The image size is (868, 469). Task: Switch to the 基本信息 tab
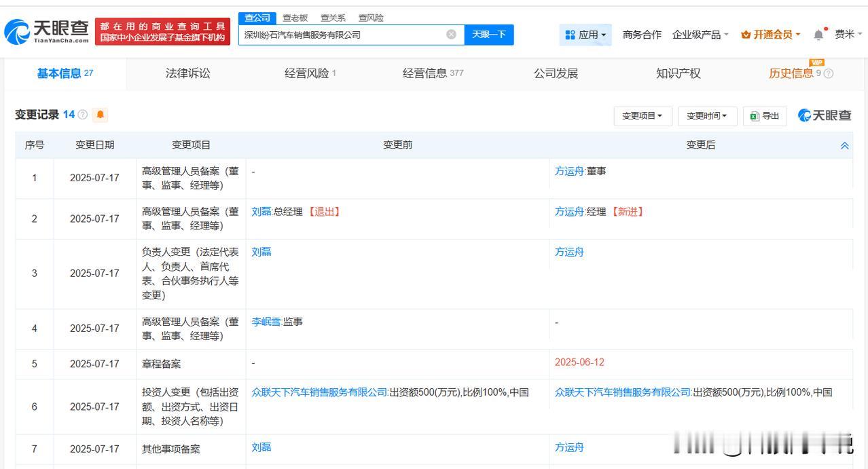(65, 73)
